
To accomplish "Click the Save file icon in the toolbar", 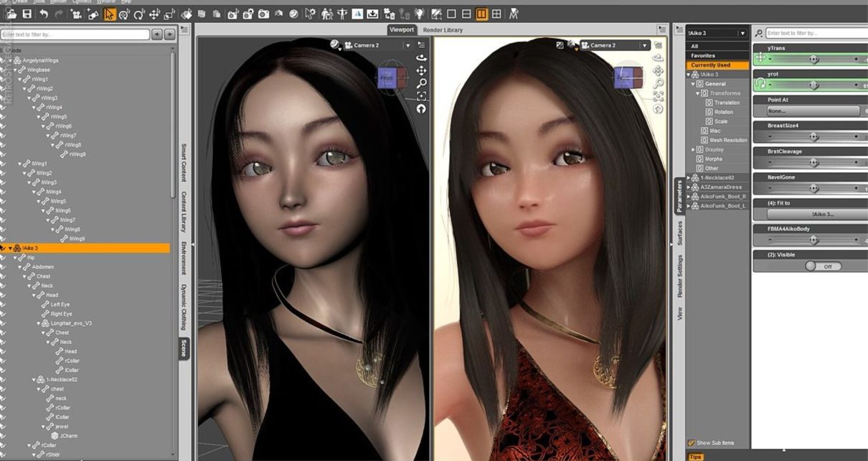I will (27, 14).
